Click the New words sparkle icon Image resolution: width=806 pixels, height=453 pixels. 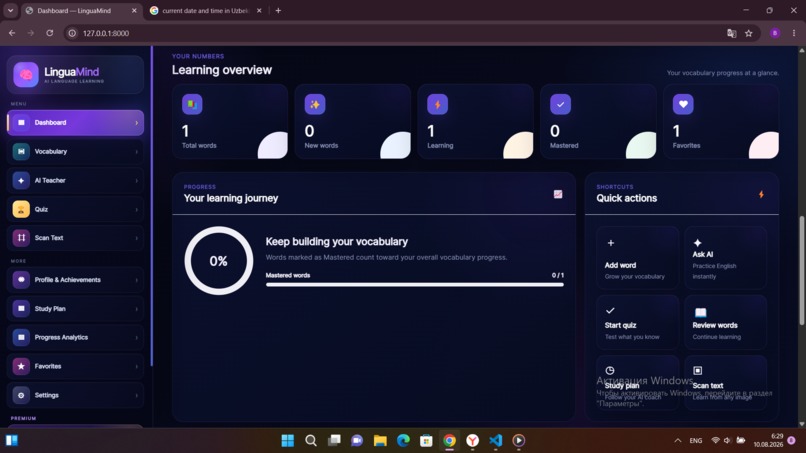[315, 104]
